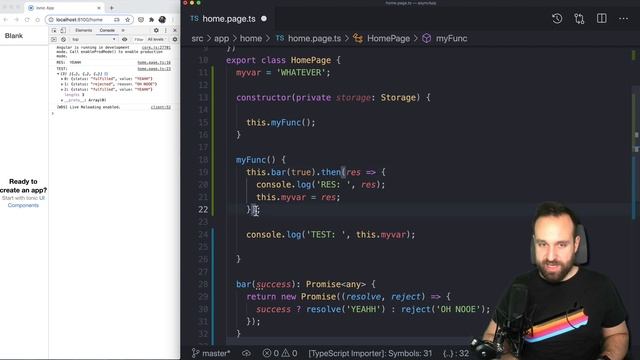Open the Ionic UI Components link
Screen dimensions: 640x360
coord(23,205)
